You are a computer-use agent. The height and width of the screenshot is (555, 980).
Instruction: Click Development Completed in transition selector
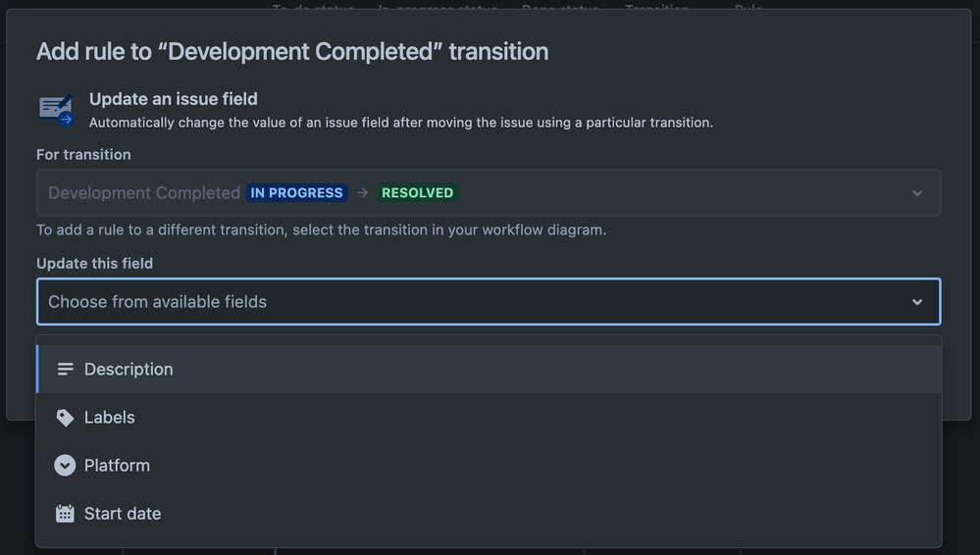point(144,193)
